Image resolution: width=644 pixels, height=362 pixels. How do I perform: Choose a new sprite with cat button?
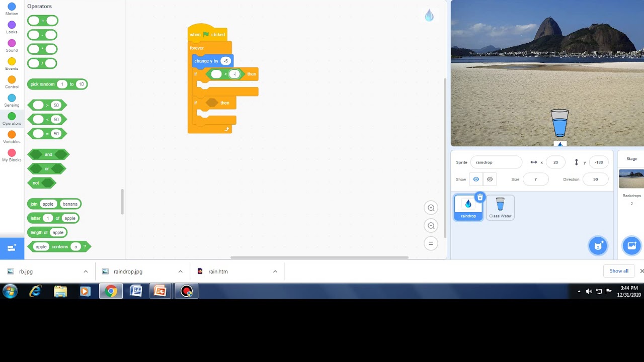pos(598,245)
